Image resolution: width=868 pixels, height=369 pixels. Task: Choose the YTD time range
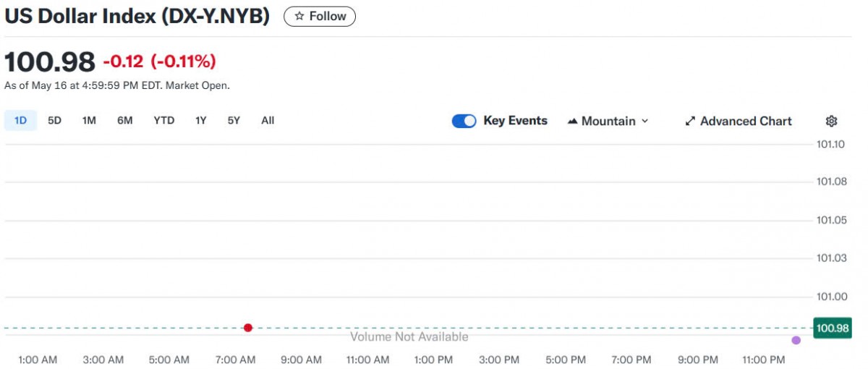(x=164, y=120)
